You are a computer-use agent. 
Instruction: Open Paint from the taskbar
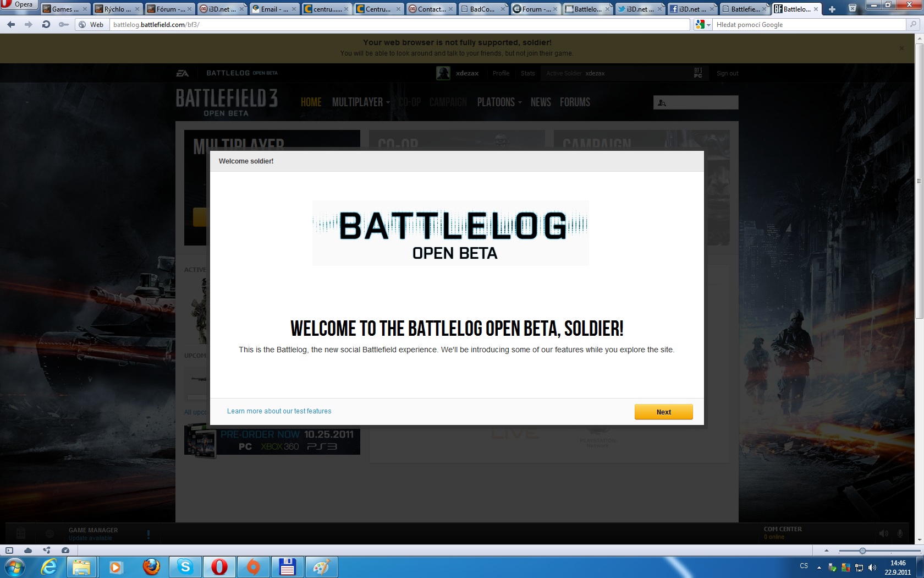click(321, 567)
